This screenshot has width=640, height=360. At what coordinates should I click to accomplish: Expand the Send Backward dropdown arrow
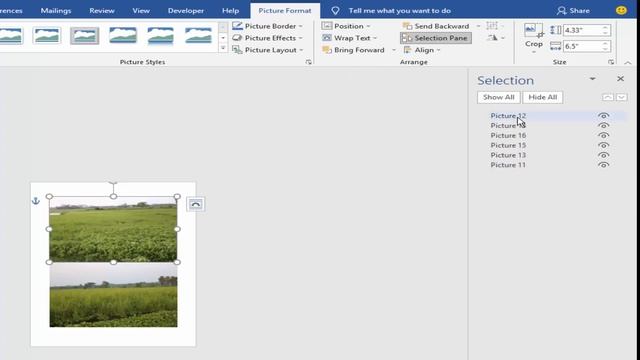(478, 26)
